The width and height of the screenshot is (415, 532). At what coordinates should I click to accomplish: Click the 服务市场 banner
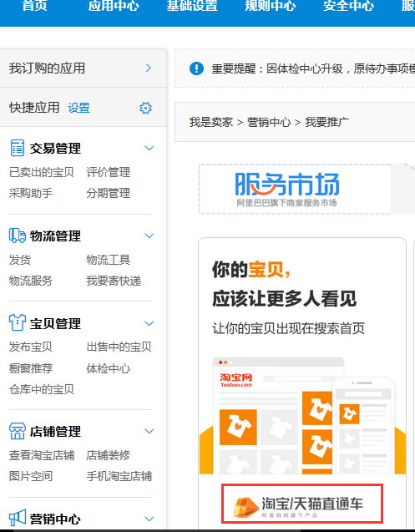click(x=295, y=189)
